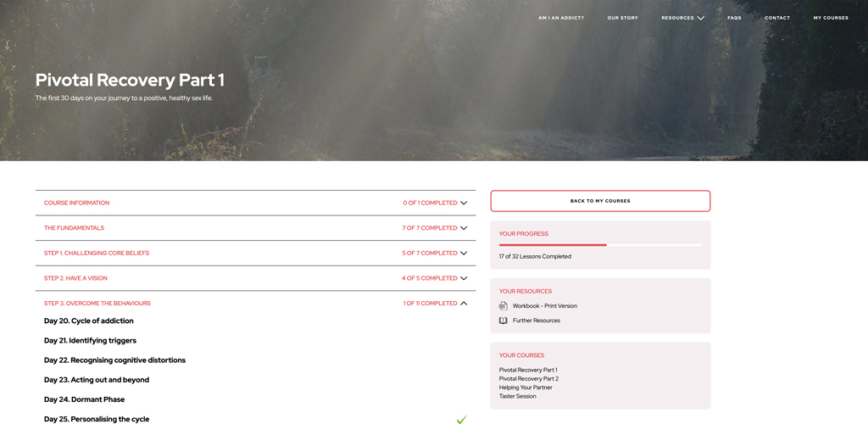Open the Resources dropdown in navigation
Image resolution: width=868 pixels, height=424 pixels.
coord(682,18)
